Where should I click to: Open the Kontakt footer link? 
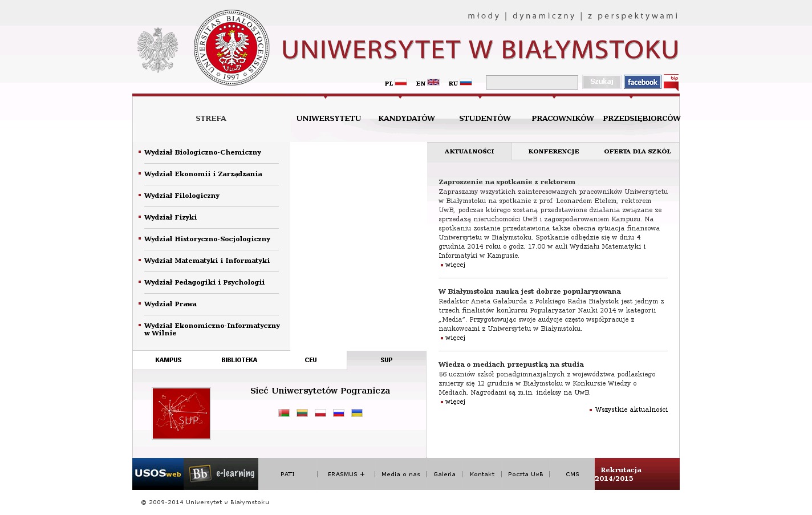click(482, 474)
